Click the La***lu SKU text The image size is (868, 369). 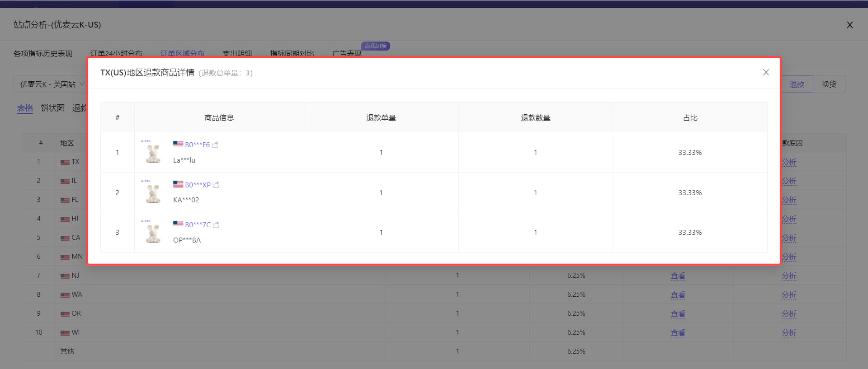pos(184,160)
